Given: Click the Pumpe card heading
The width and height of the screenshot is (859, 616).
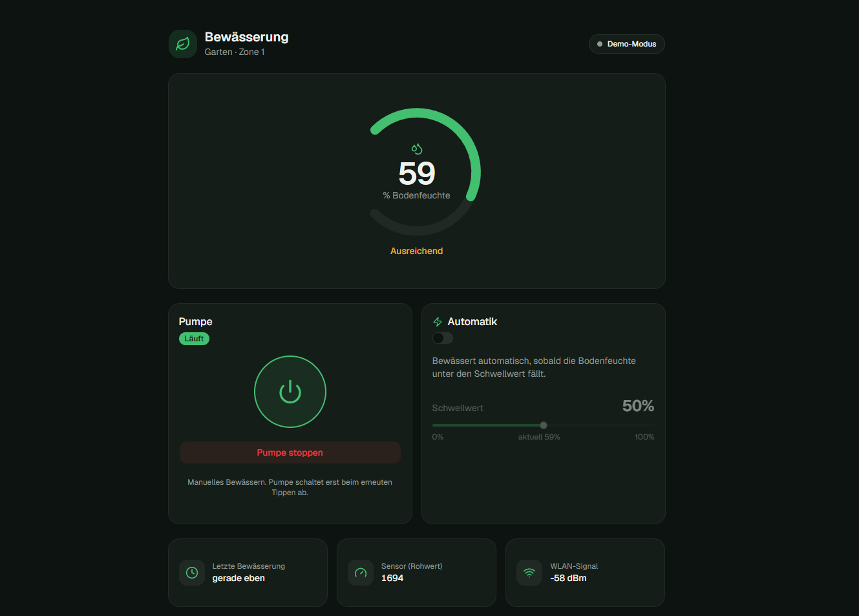Looking at the screenshot, I should pos(196,321).
